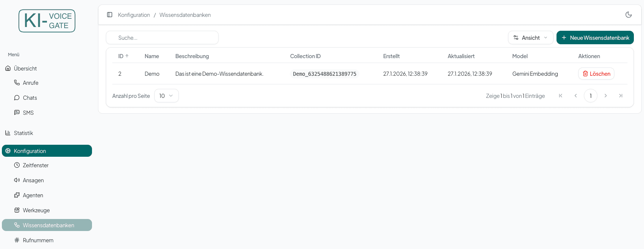Viewport: 644px width, 249px height.
Task: Click the KI-Voice Gate logo
Action: tap(47, 21)
